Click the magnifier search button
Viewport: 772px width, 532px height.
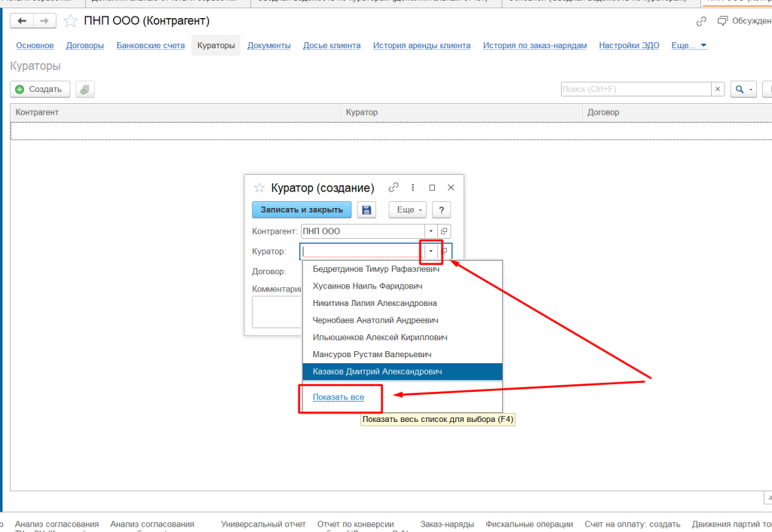coord(743,89)
